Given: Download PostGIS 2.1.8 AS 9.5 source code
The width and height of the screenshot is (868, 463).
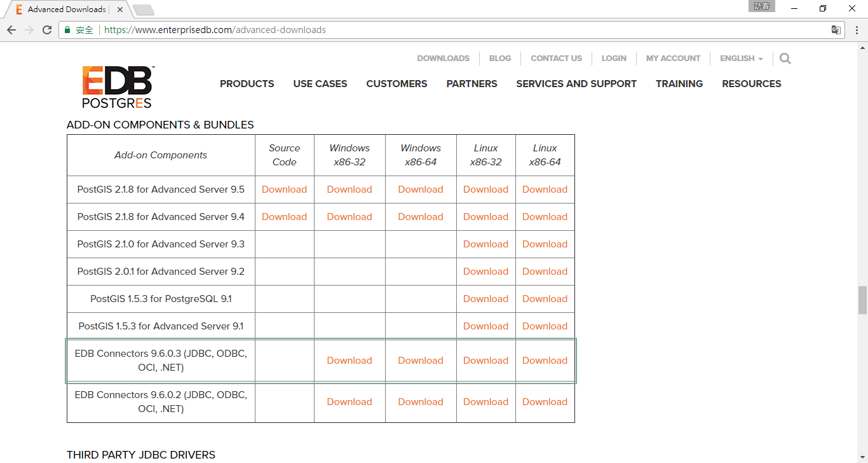Looking at the screenshot, I should tap(284, 190).
